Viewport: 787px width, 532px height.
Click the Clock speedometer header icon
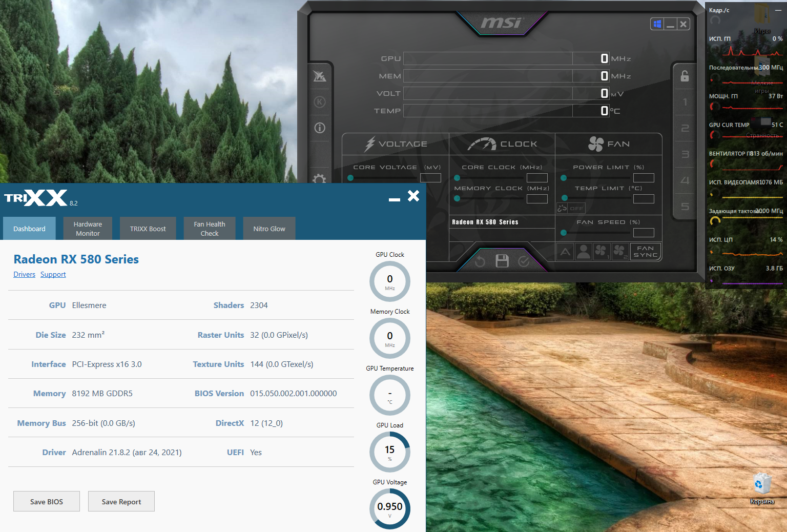(482, 144)
